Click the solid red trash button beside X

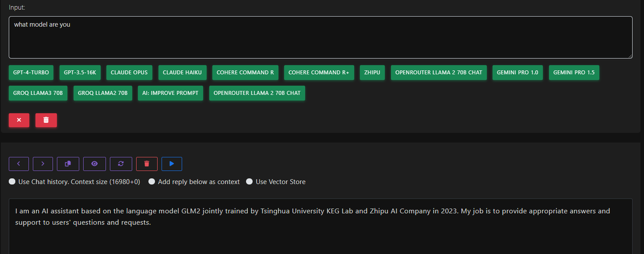pos(46,120)
